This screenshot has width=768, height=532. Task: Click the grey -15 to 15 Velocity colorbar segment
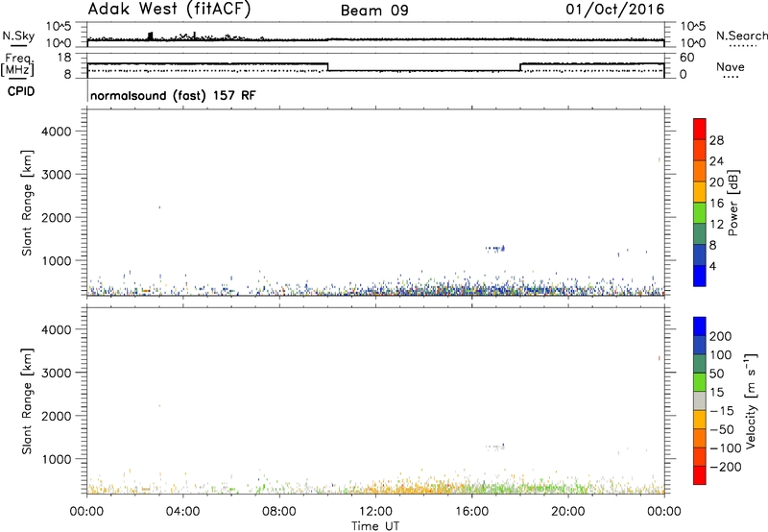click(700, 401)
